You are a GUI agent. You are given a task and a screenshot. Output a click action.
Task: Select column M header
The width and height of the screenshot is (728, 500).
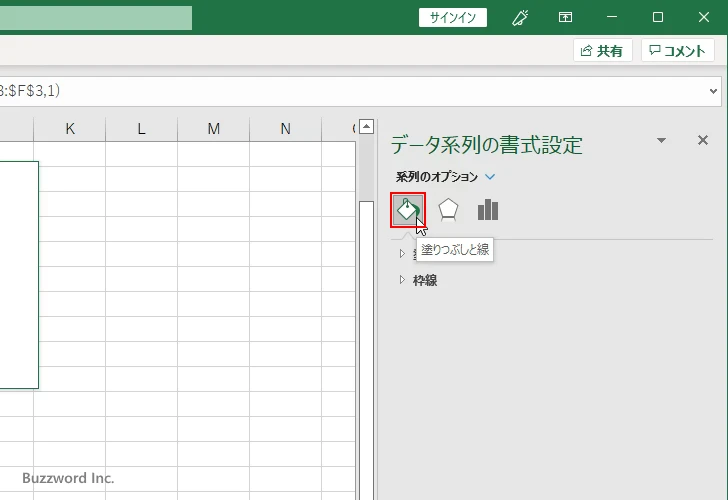pos(214,129)
